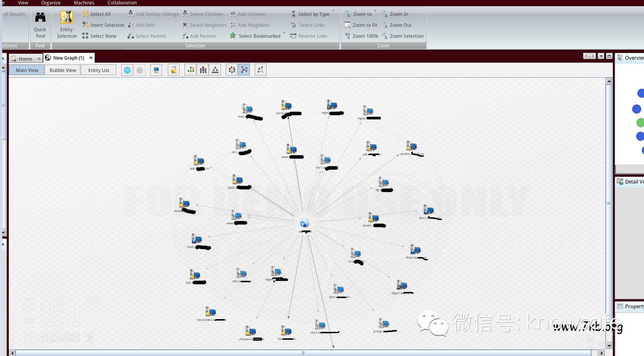This screenshot has height=356, width=644.
Task: Open the document tab list down-arrow
Action: click(x=601, y=56)
